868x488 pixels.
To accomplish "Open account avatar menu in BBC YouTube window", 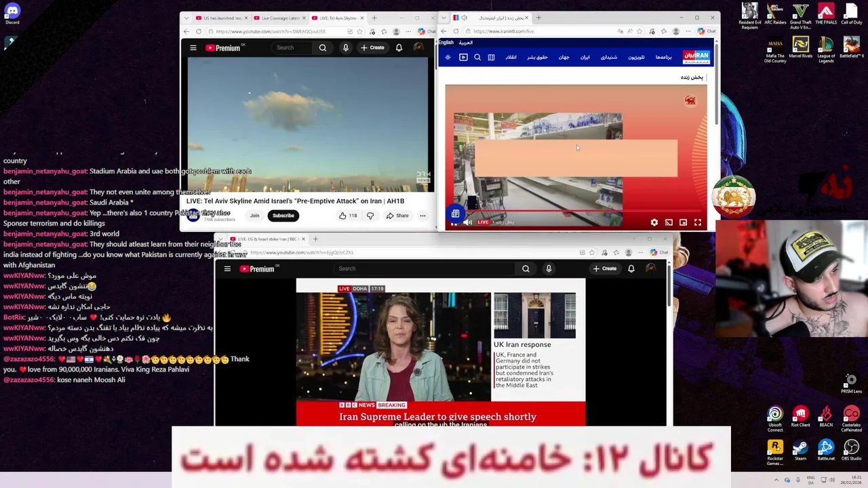I will click(x=650, y=269).
